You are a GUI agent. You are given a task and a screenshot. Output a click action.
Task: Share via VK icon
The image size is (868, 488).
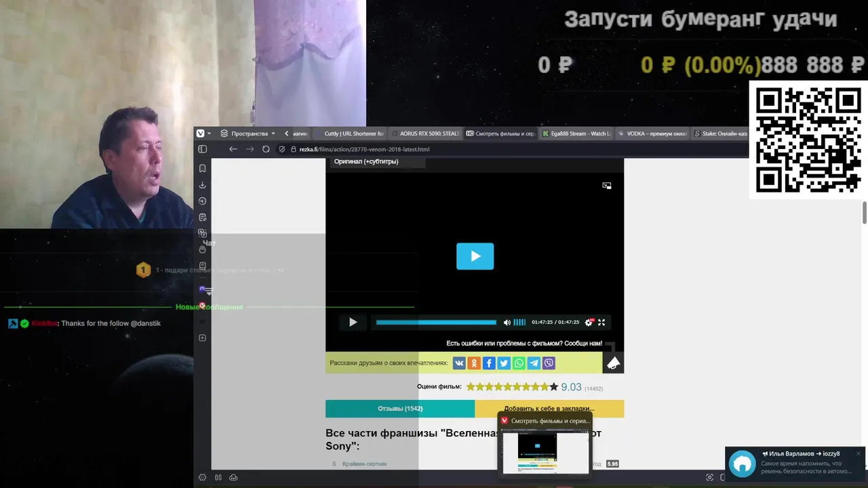[x=459, y=363]
